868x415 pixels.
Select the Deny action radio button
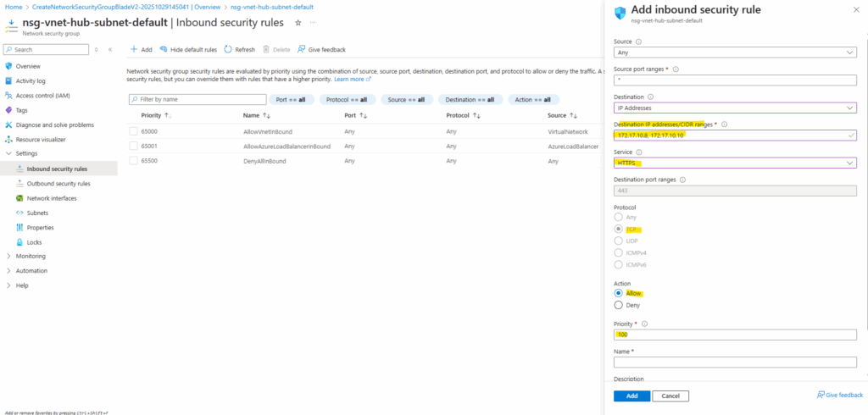pos(618,305)
